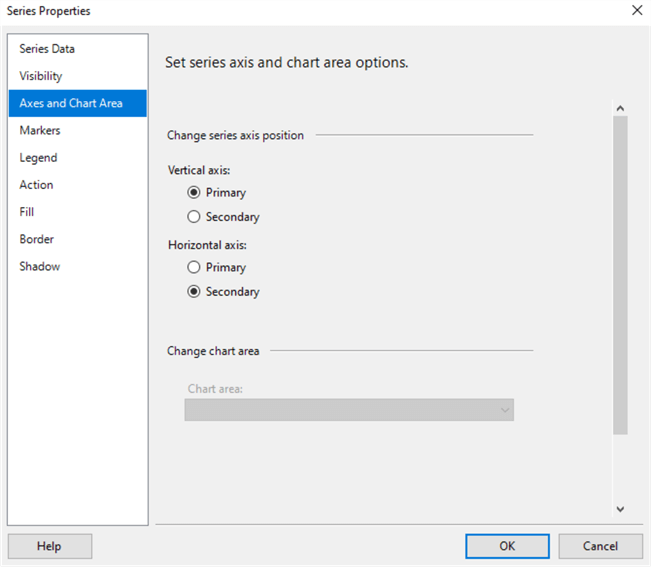Close the Series Properties dialog
Image resolution: width=651 pixels, height=567 pixels.
(637, 10)
